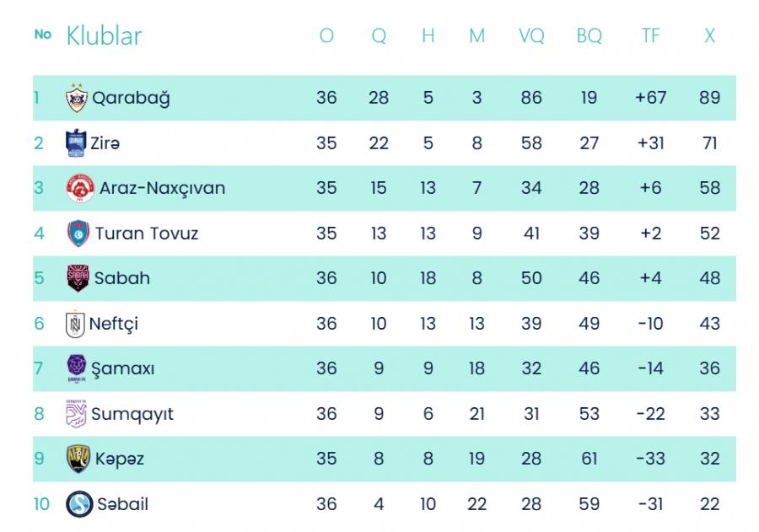Click the Zirə club crest

76,143
